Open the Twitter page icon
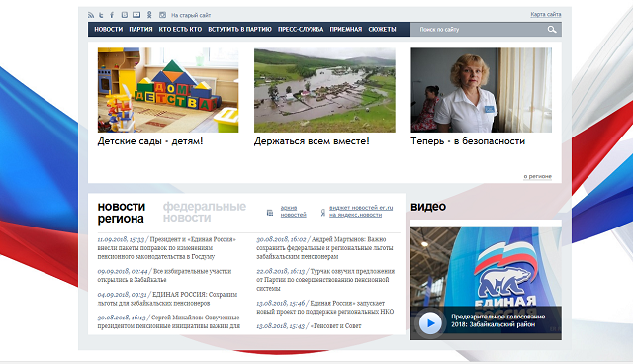This screenshot has height=364, width=633. coord(101,15)
